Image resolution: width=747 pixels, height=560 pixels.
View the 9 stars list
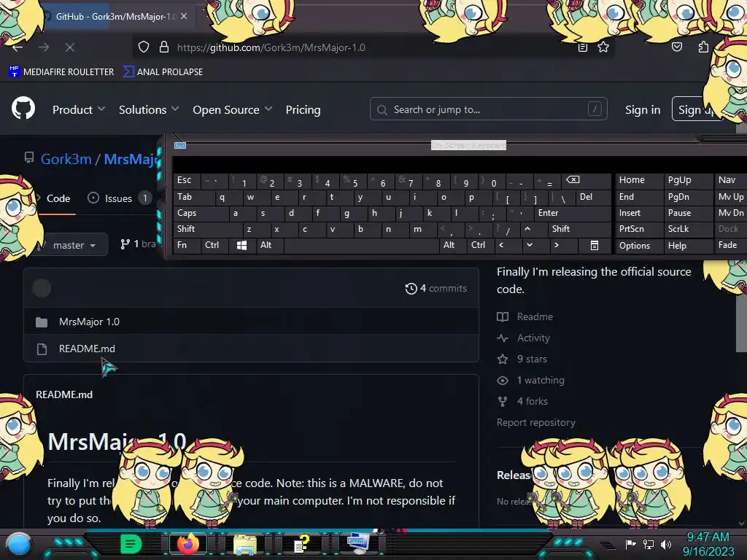pyautogui.click(x=522, y=359)
